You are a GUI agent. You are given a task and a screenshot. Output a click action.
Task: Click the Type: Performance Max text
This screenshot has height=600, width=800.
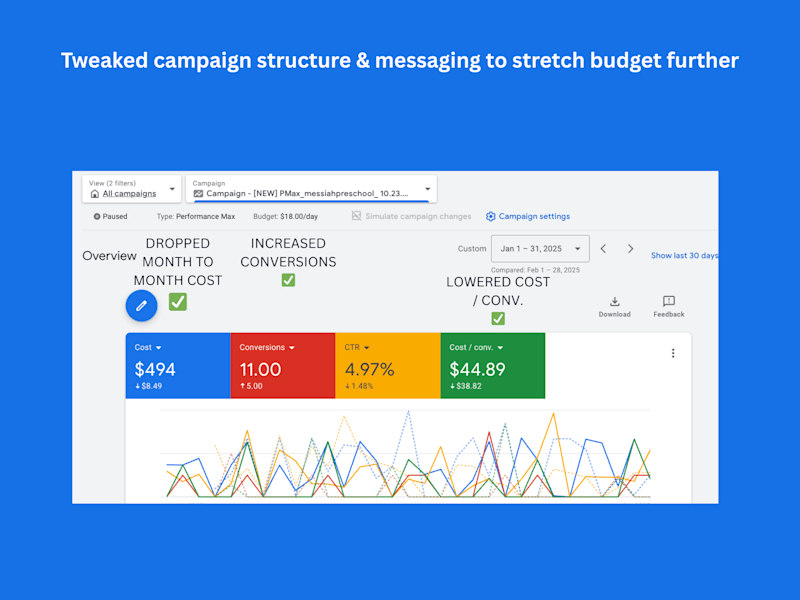[196, 216]
